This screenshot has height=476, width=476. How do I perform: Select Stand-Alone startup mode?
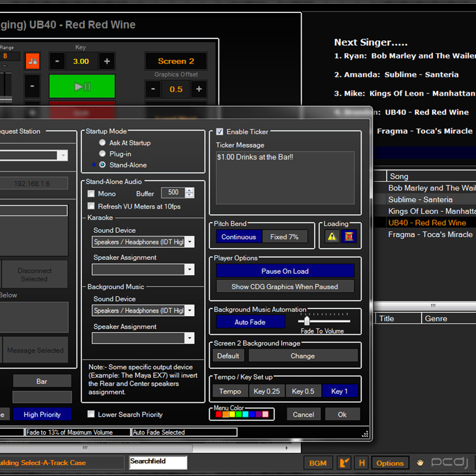[x=102, y=165]
